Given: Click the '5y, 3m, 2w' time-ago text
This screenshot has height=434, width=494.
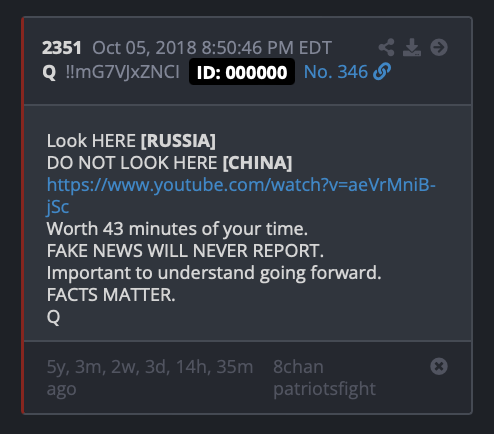Looking at the screenshot, I should (150, 377).
